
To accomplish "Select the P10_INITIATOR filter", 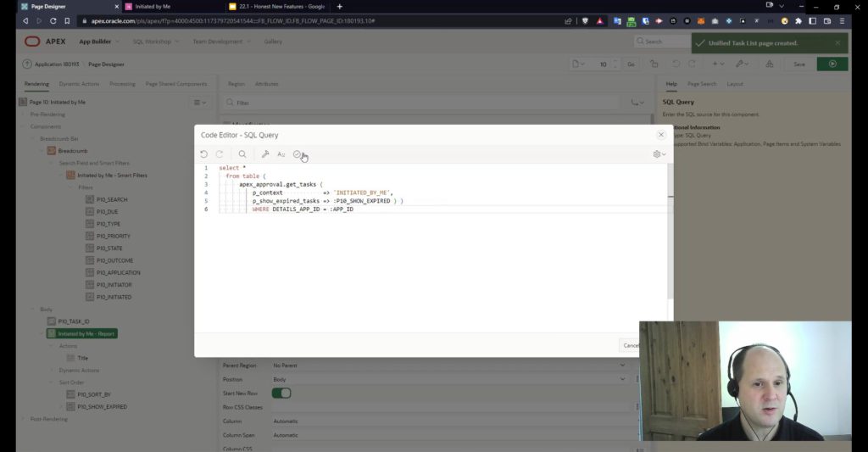I will click(x=114, y=285).
